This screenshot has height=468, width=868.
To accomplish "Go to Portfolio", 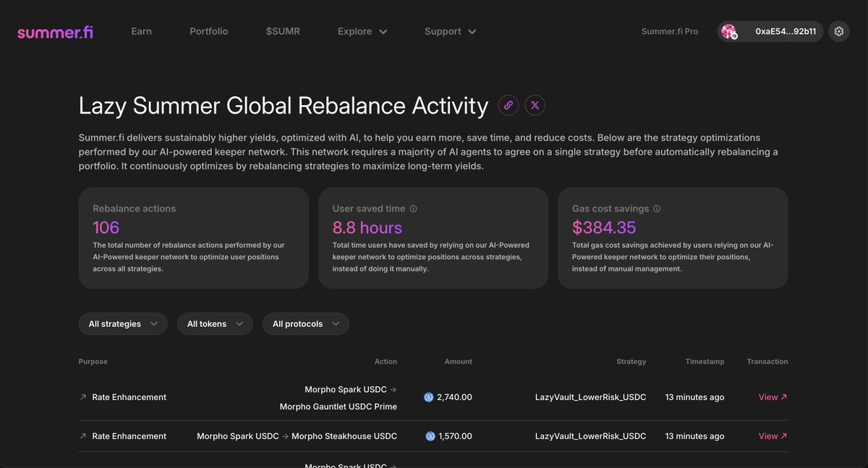I will pos(209,32).
